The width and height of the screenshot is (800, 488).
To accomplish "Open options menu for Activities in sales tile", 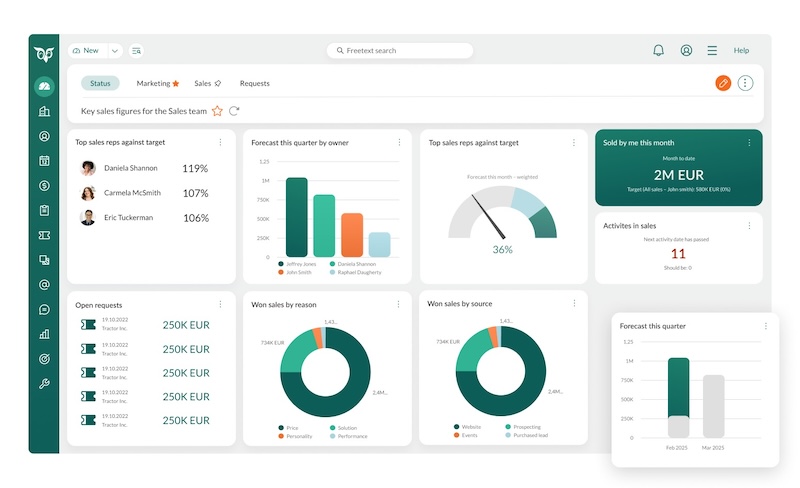I will 749,226.
